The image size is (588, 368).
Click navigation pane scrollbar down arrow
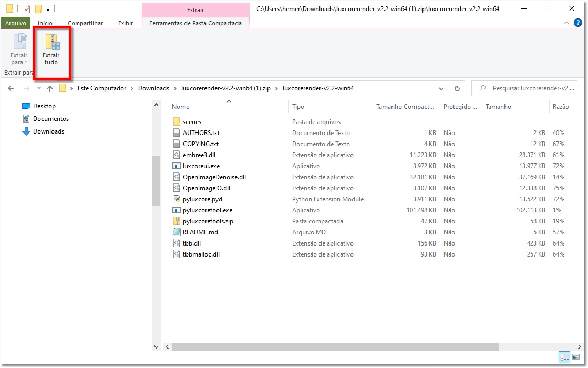click(x=157, y=347)
